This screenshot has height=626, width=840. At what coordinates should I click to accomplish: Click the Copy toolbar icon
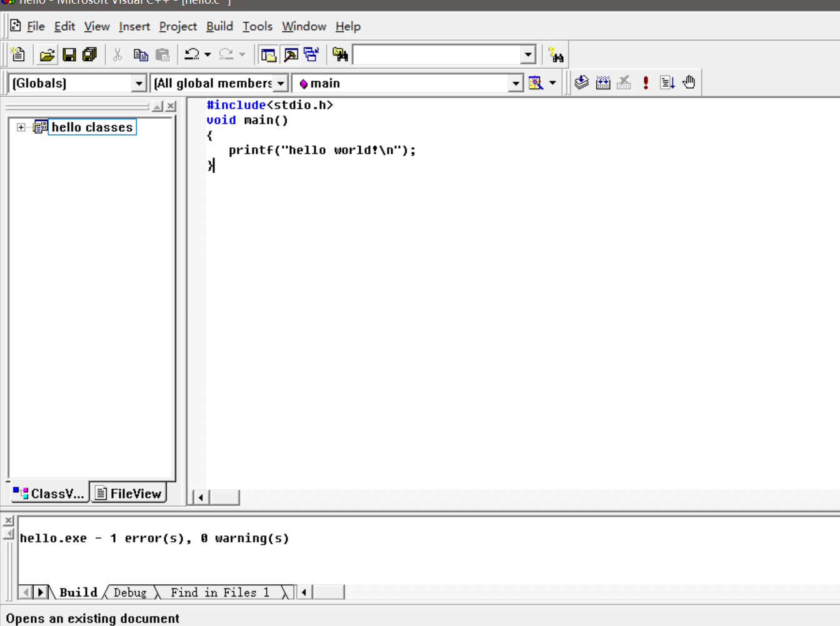click(x=141, y=55)
